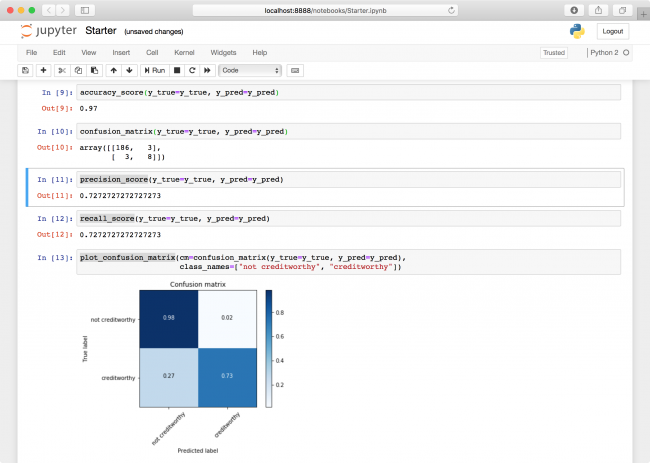Click the 0.27 cell in confusion matrix
Viewport: 650px width, 463px height.
(169, 376)
